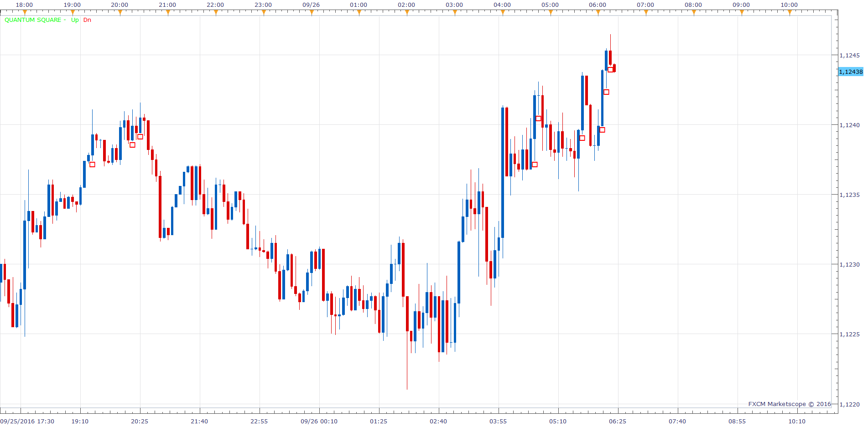This screenshot has height=427, width=868.
Task: Click the 10:10 bottom axis label
Action: point(797,422)
